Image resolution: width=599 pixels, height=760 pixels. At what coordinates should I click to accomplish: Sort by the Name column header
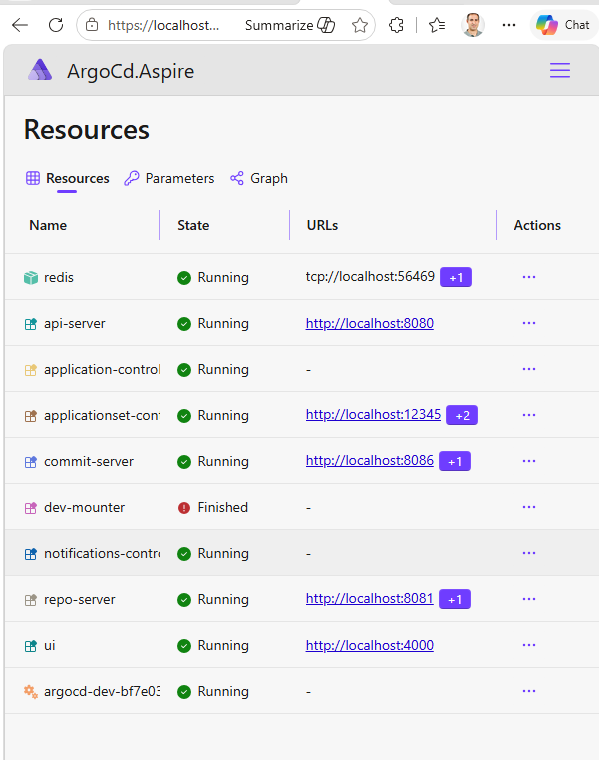click(x=48, y=225)
